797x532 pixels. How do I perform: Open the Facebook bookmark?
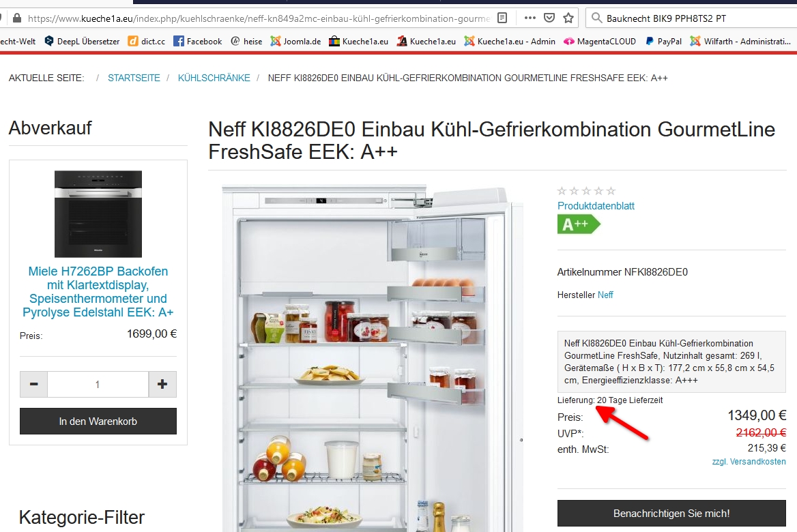point(198,41)
